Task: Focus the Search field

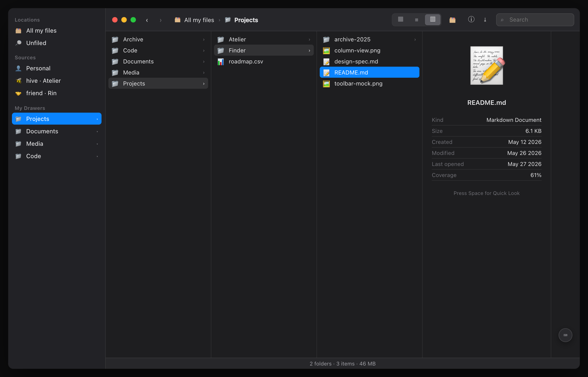Action: [x=535, y=20]
